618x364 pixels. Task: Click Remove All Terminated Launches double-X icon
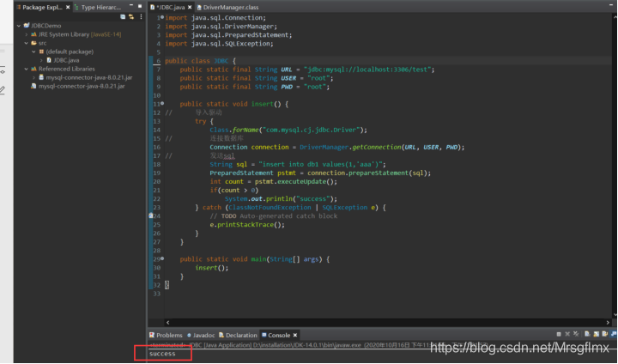click(x=576, y=334)
